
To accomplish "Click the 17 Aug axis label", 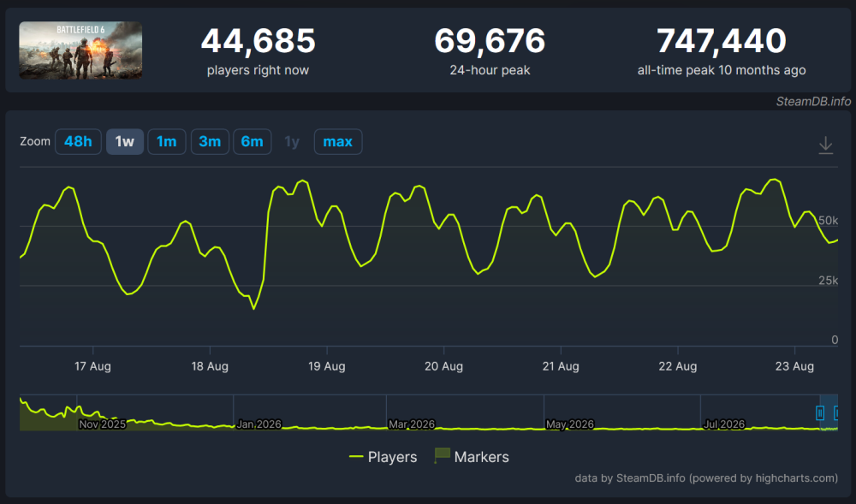I will (92, 366).
